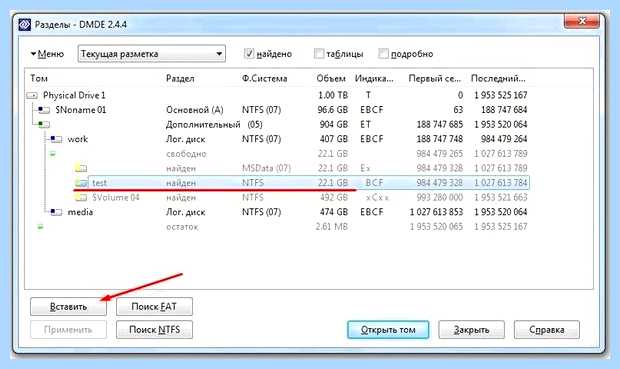
Task: Click the Основной (A) partition text
Action: pyautogui.click(x=195, y=110)
